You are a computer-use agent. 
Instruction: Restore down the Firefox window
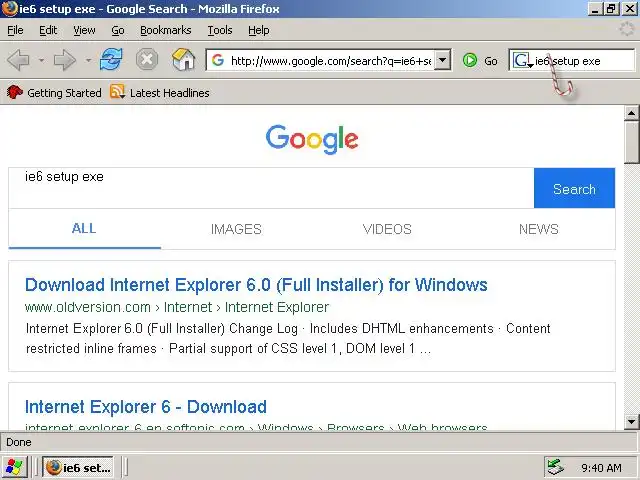611,9
